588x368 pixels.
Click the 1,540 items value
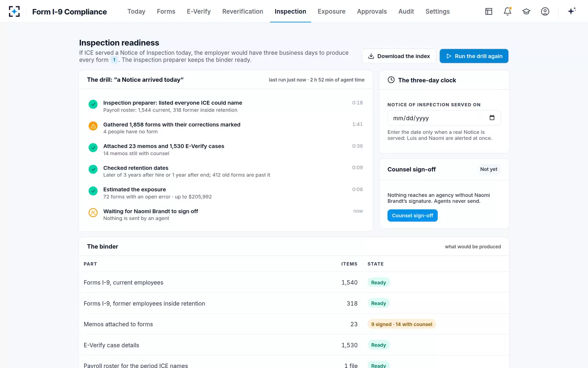(x=350, y=283)
